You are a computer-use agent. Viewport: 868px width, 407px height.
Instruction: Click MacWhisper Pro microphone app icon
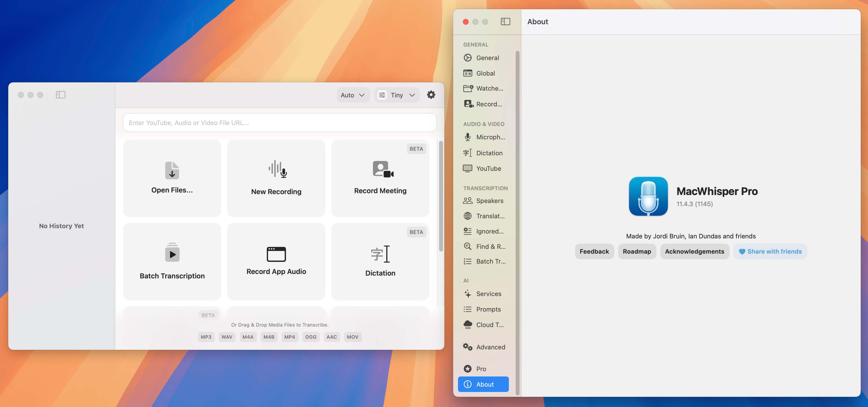tap(648, 196)
